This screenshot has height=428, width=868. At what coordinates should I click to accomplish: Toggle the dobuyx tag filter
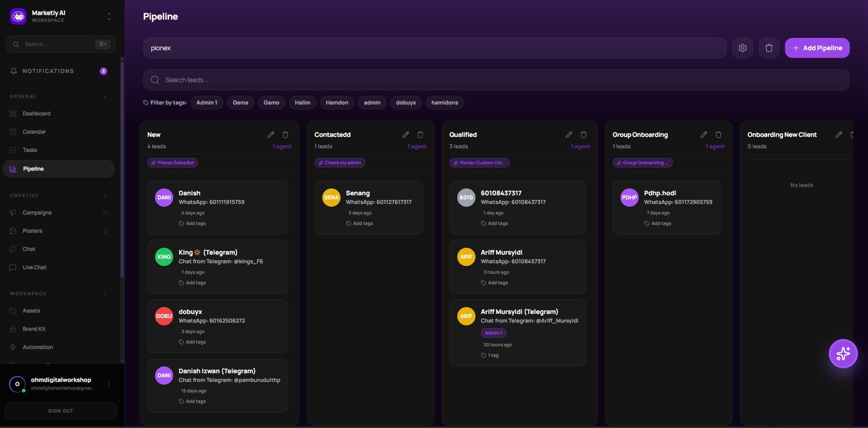coord(406,103)
